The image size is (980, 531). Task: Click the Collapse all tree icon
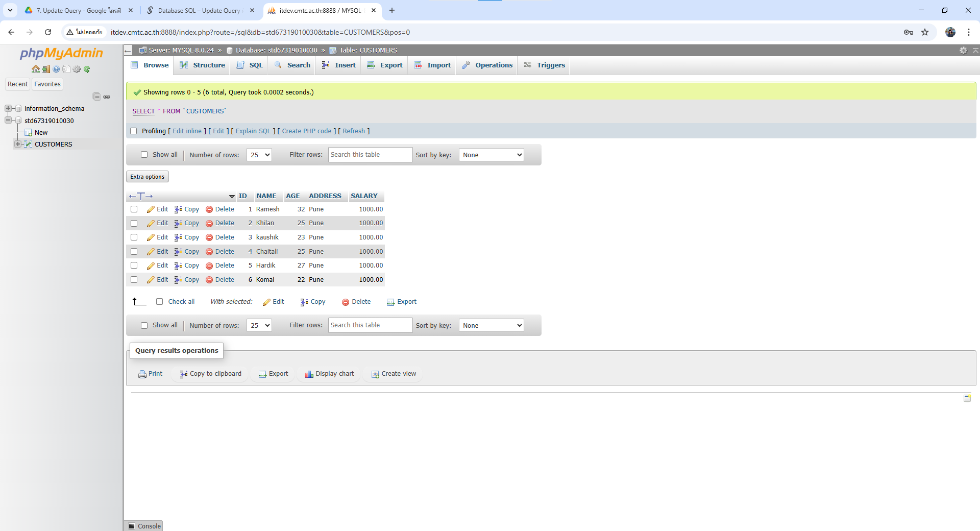point(96,96)
